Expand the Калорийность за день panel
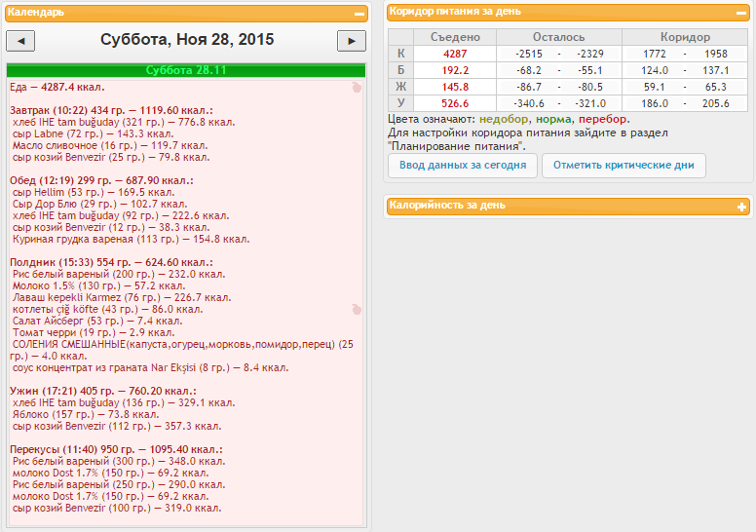Image resolution: width=756 pixels, height=532 pixels. click(741, 207)
